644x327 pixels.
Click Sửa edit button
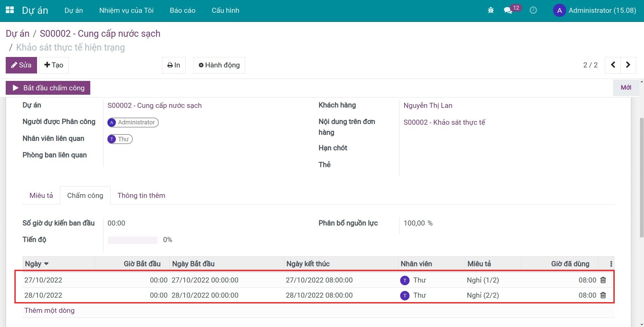21,65
